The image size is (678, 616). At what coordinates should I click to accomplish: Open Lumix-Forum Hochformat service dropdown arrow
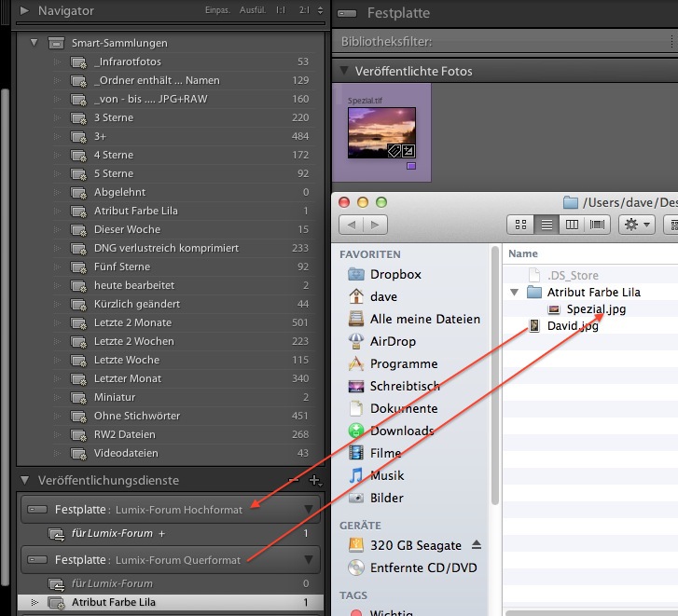[308, 510]
